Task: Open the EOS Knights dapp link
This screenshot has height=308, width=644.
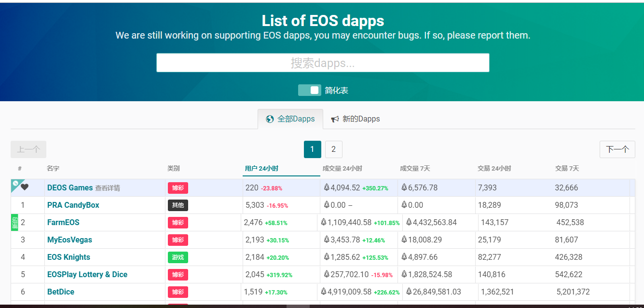Action: (69, 257)
